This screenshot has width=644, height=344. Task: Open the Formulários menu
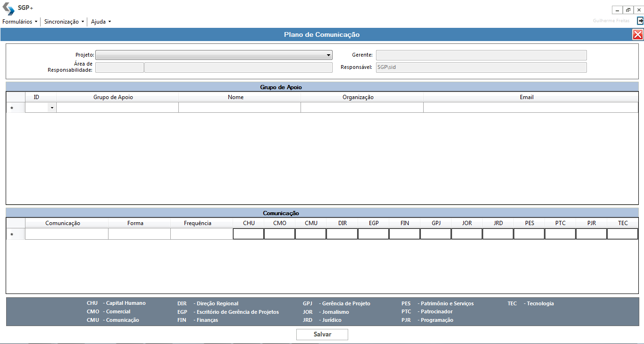tap(20, 22)
